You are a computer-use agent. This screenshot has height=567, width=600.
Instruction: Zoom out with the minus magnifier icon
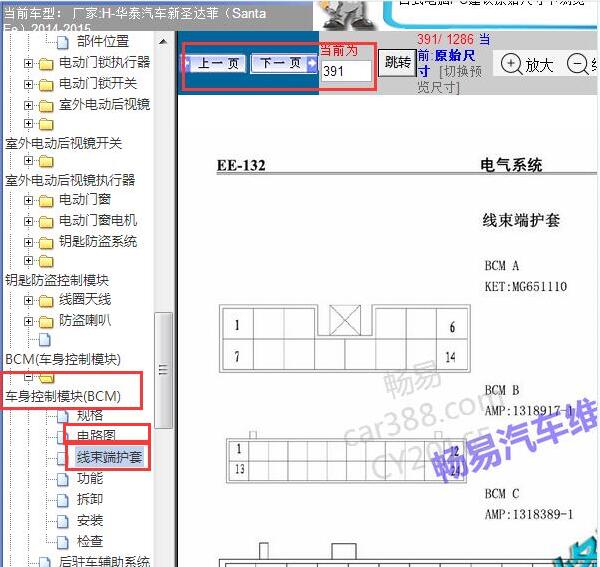pos(577,64)
